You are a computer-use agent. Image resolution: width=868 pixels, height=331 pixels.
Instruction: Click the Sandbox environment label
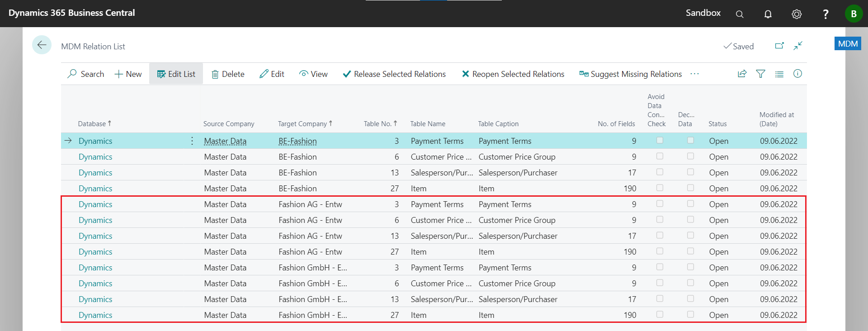coord(703,13)
